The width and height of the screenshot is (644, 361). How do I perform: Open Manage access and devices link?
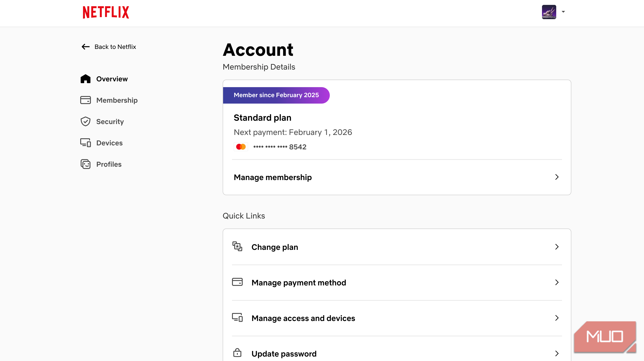point(303,318)
